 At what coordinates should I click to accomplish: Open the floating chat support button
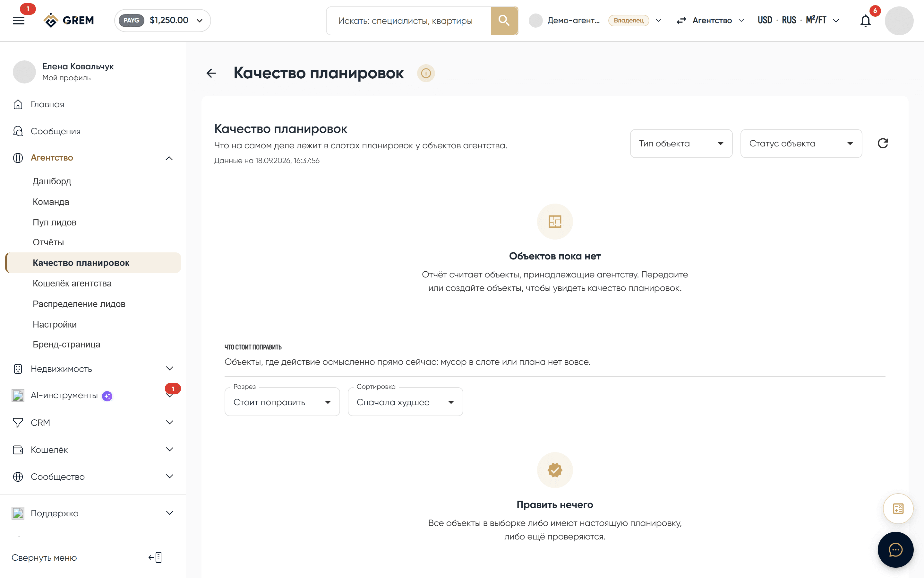[895, 550]
